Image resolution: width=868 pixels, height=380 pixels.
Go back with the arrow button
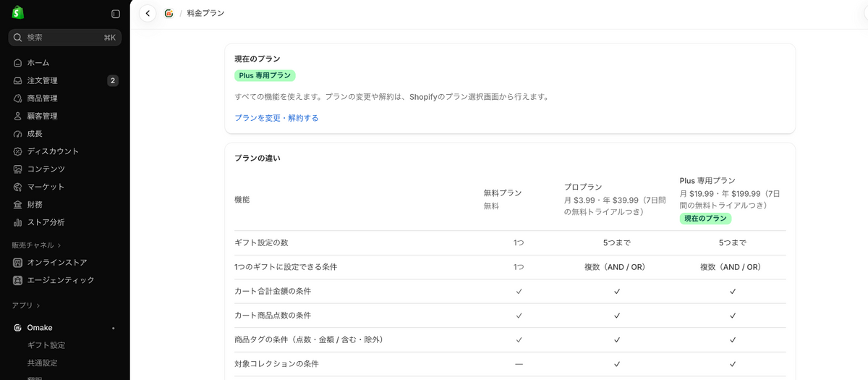tap(148, 13)
